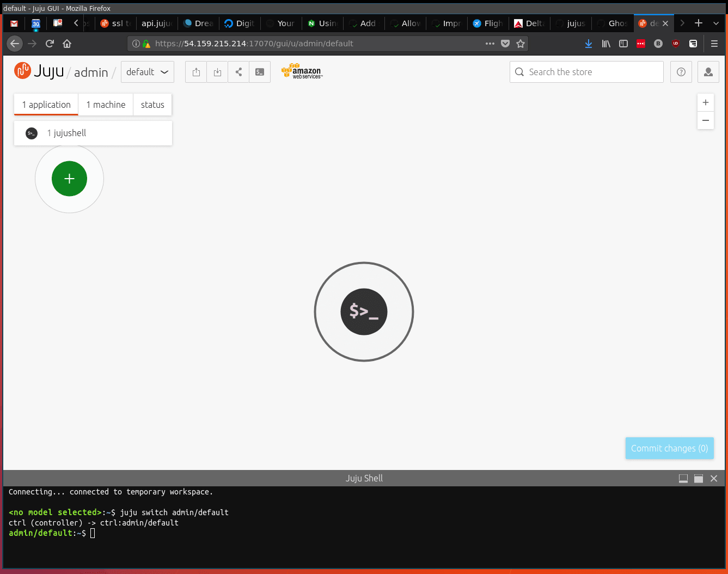This screenshot has height=574, width=728.
Task: Close the current Juju GUI browser tab
Action: click(665, 23)
